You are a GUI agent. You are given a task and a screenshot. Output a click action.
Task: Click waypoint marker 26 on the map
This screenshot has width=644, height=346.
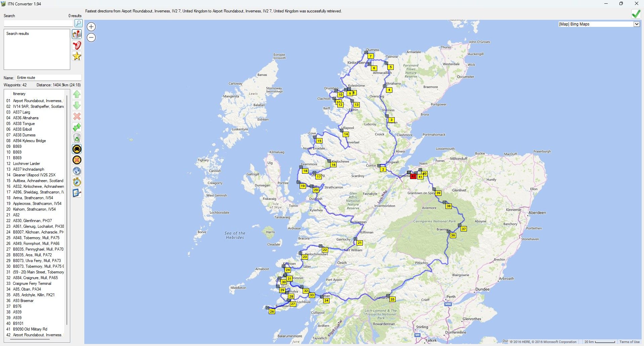[x=272, y=311]
